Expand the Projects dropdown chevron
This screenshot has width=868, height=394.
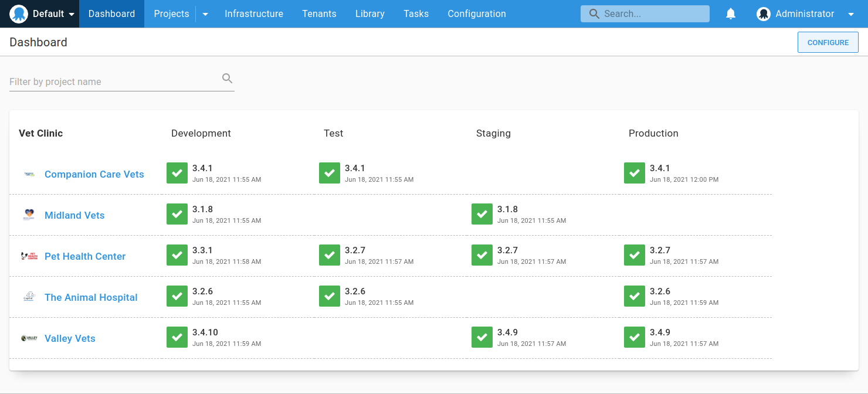tap(205, 13)
